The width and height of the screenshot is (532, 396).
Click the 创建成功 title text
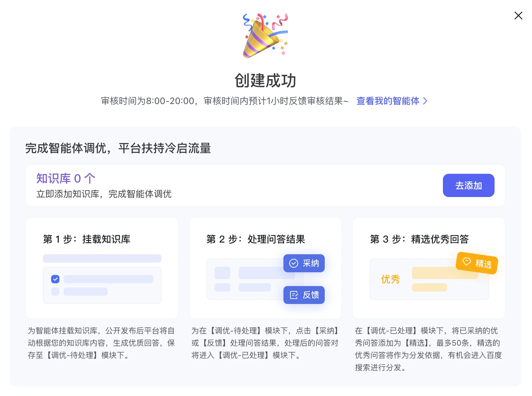[x=265, y=81]
